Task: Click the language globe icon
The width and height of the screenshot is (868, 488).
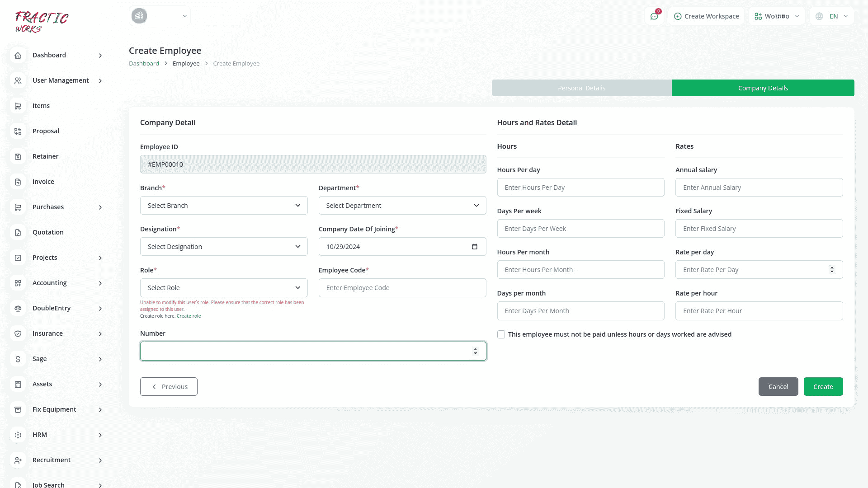Action: click(x=819, y=16)
